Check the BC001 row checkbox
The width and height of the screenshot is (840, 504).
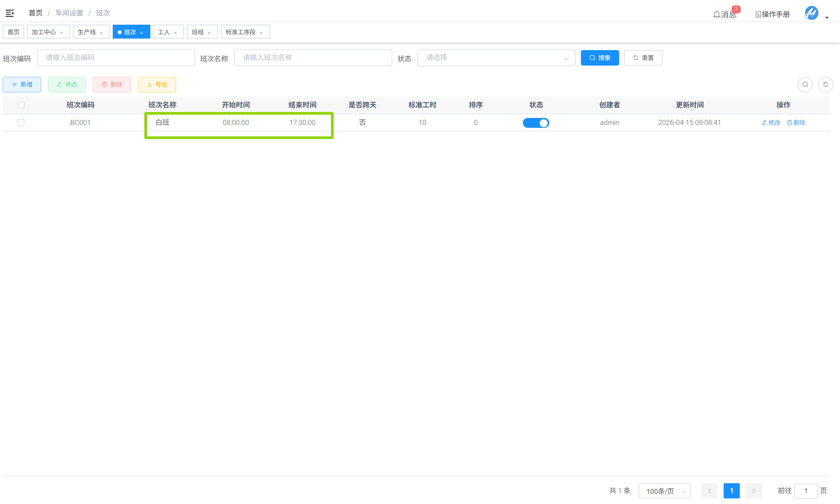coord(21,123)
